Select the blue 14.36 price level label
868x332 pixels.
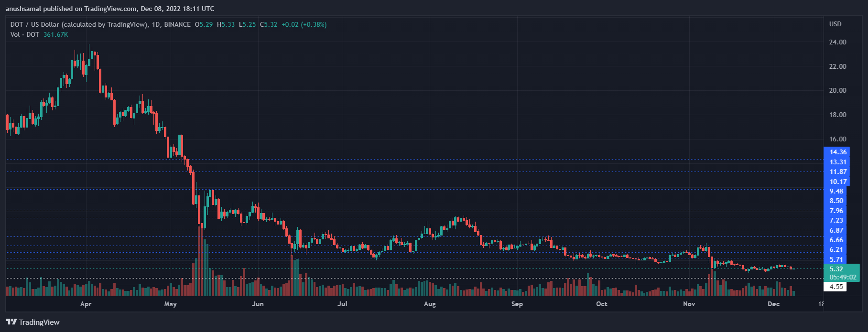point(838,152)
